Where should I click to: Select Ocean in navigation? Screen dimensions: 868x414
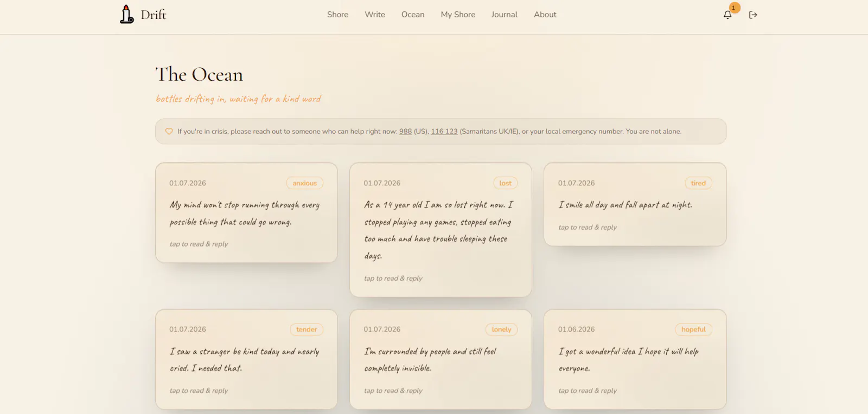[413, 15]
